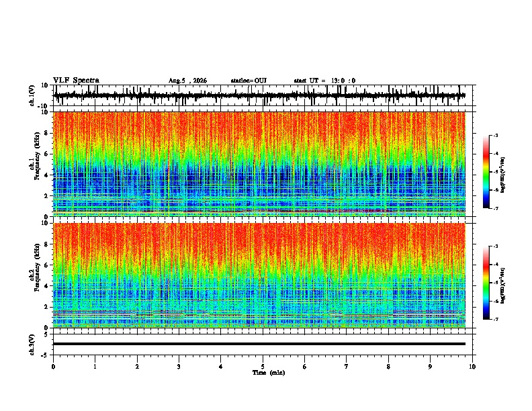Click the ch.1 spectrogram color bar
Screen dimensions: 532x411
[x=486, y=172]
